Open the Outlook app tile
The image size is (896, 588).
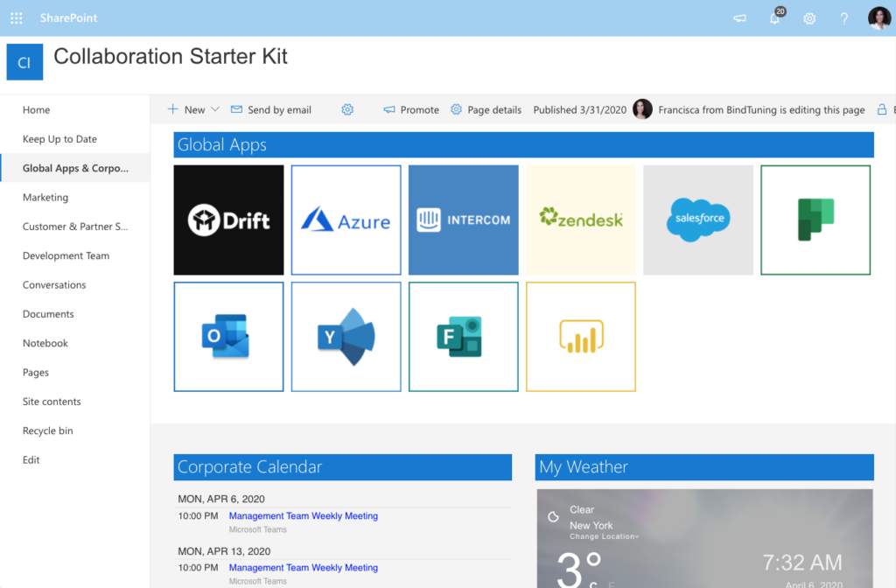(x=228, y=337)
